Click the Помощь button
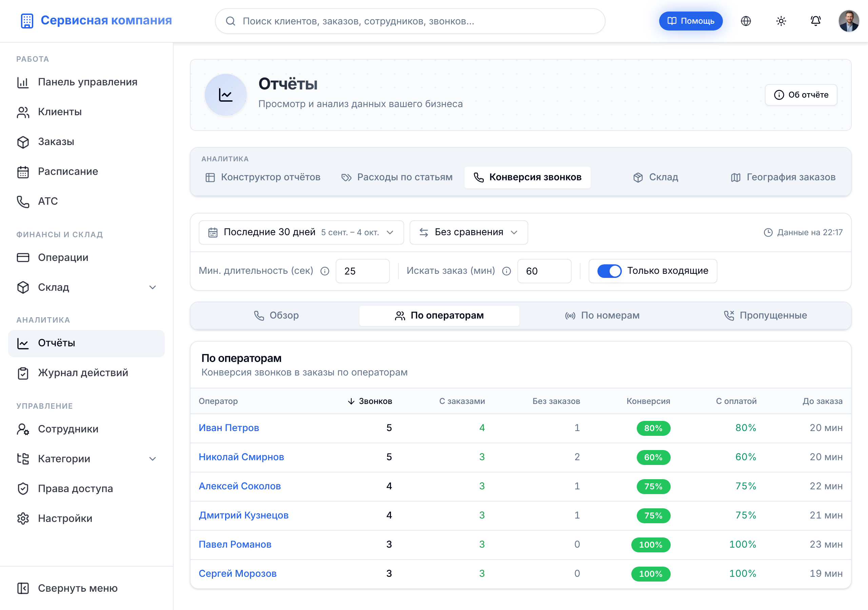The image size is (868, 610). tap(690, 21)
